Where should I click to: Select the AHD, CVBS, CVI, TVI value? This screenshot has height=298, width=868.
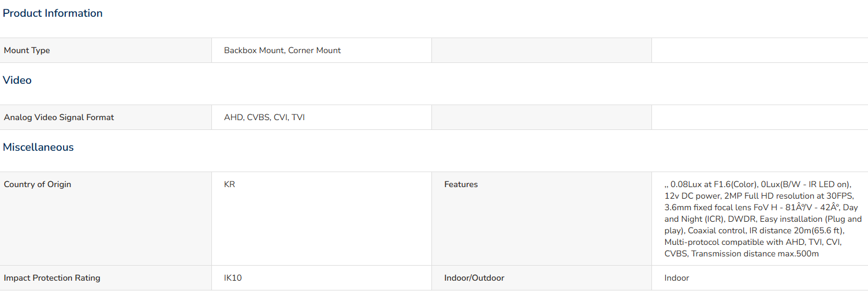(x=265, y=117)
